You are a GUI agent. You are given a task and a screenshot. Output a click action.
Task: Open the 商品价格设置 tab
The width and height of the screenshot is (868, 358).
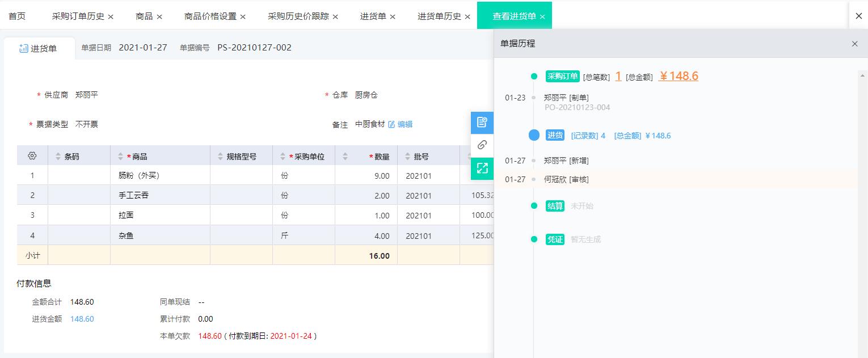(x=211, y=16)
